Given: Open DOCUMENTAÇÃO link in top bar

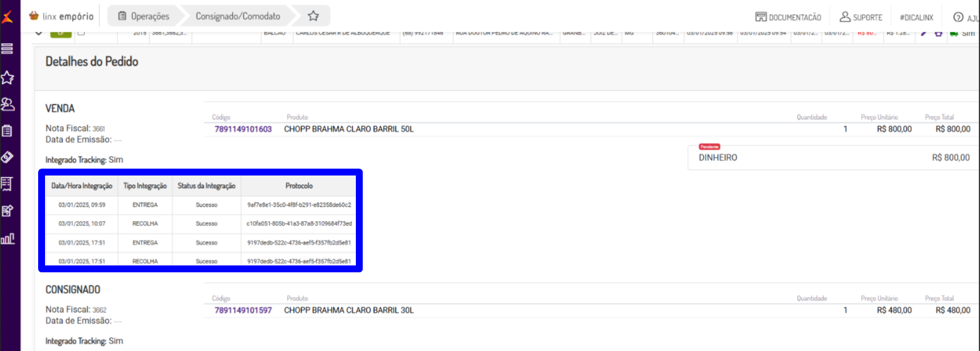Looking at the screenshot, I should point(788,17).
